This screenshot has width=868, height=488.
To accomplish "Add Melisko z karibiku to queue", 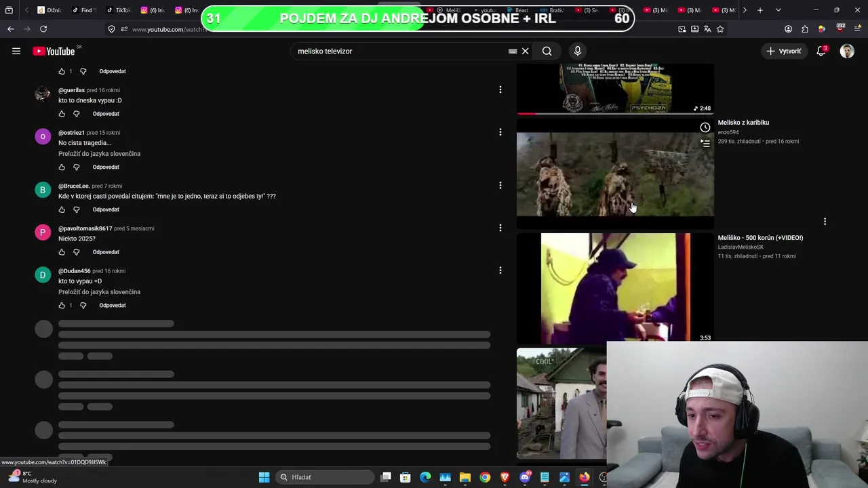I will (705, 143).
